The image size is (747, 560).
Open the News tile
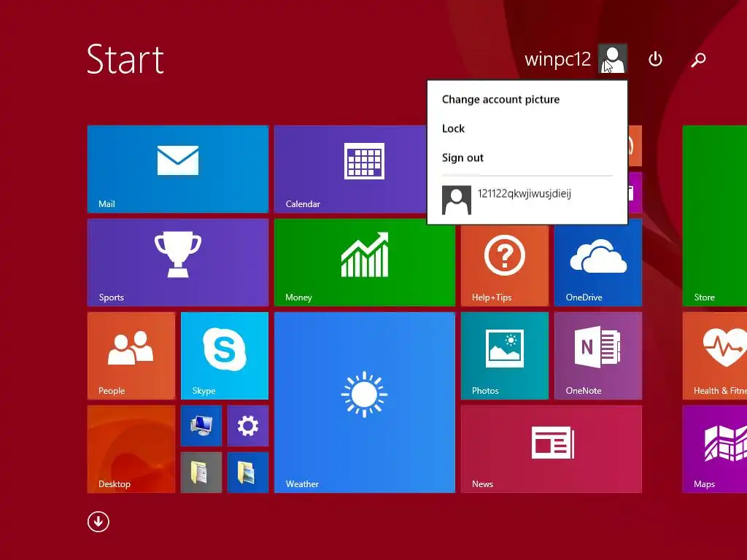pos(551,449)
